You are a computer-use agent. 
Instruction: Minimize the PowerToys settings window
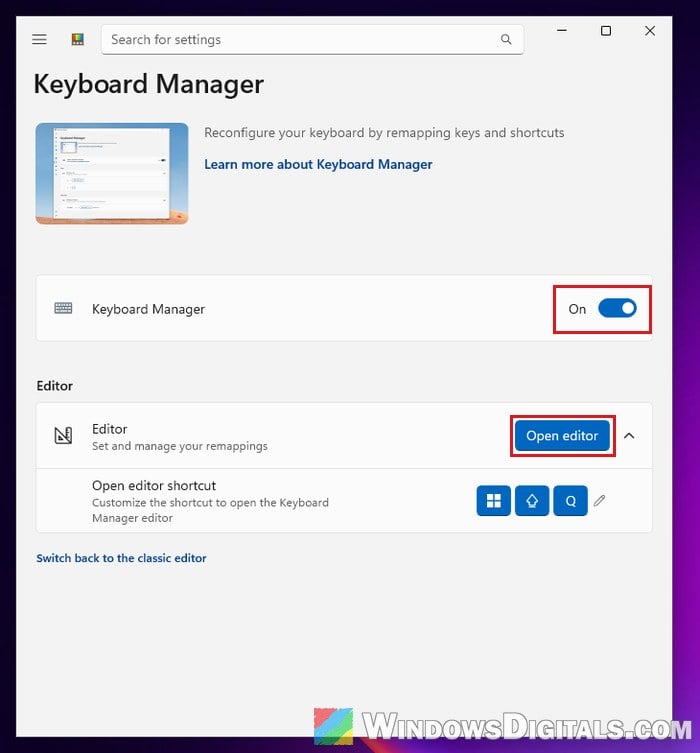(x=562, y=31)
